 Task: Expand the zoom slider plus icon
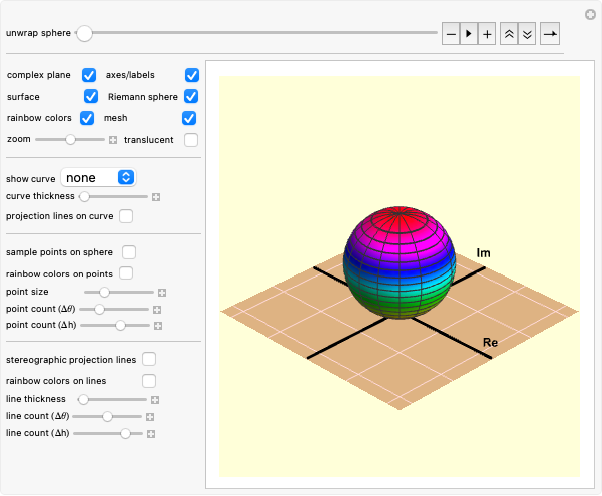113,140
